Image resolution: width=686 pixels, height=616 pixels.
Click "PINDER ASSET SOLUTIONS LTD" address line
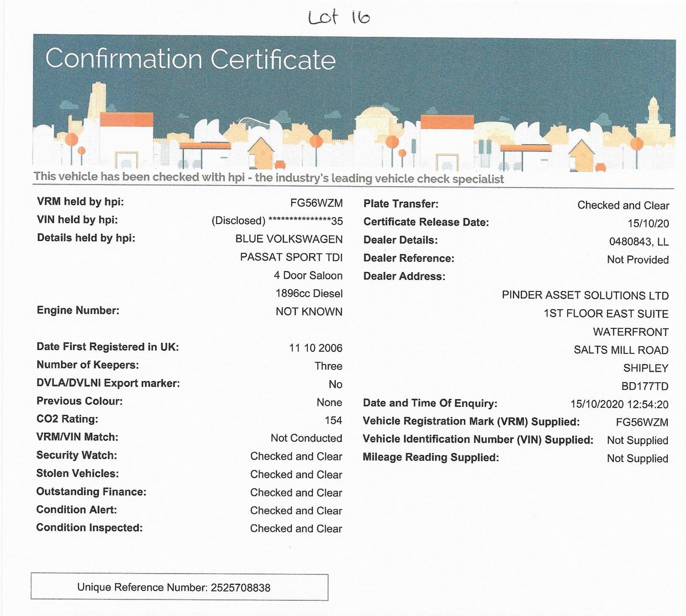(x=585, y=296)
